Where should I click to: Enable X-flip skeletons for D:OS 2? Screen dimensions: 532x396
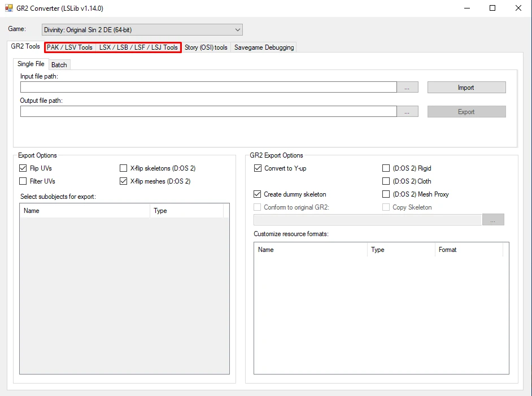coord(123,168)
